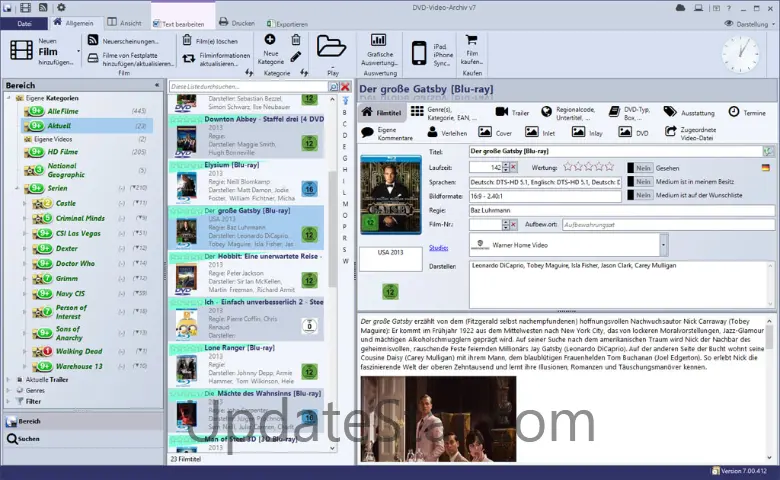The width and height of the screenshot is (780, 480).
Task: Click Aufbewahrungsort input field
Action: (668, 225)
